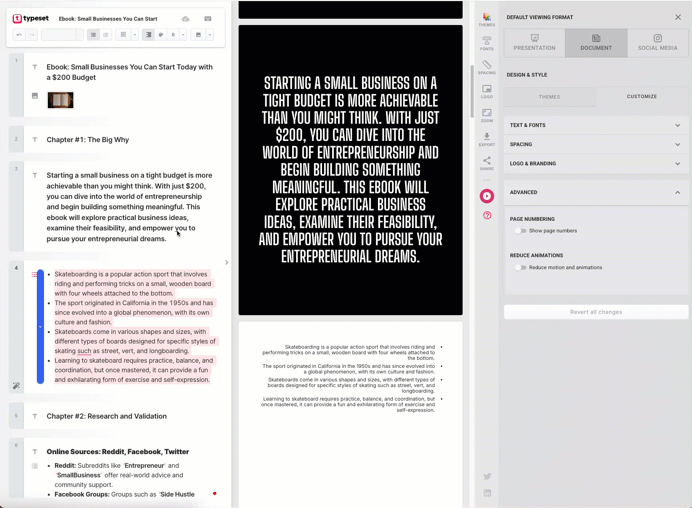Viewport: 692px width, 508px height.
Task: Open Export in the sidebar
Action: pyautogui.click(x=487, y=139)
